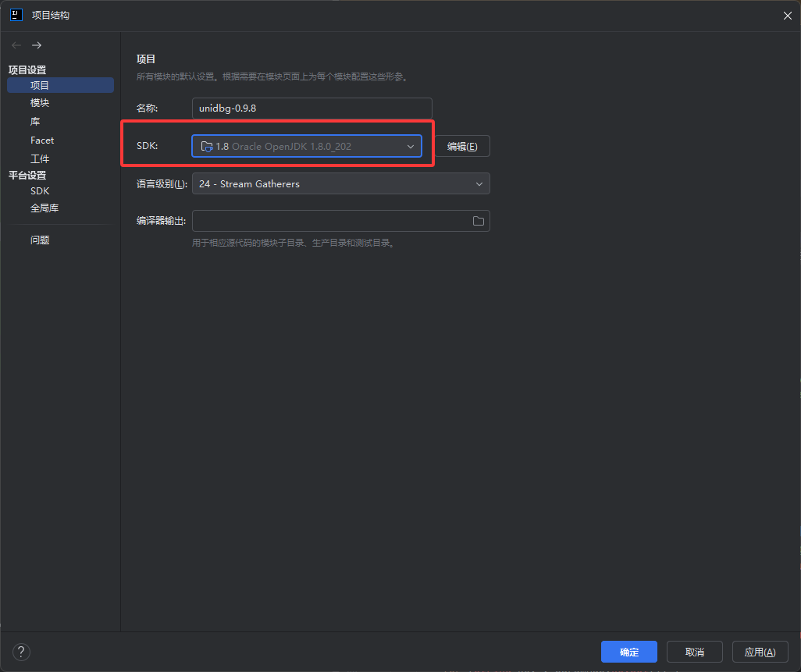The image size is (801, 672).
Task: Click the 名称 field with unidbg-0.9.8
Action: [x=312, y=108]
